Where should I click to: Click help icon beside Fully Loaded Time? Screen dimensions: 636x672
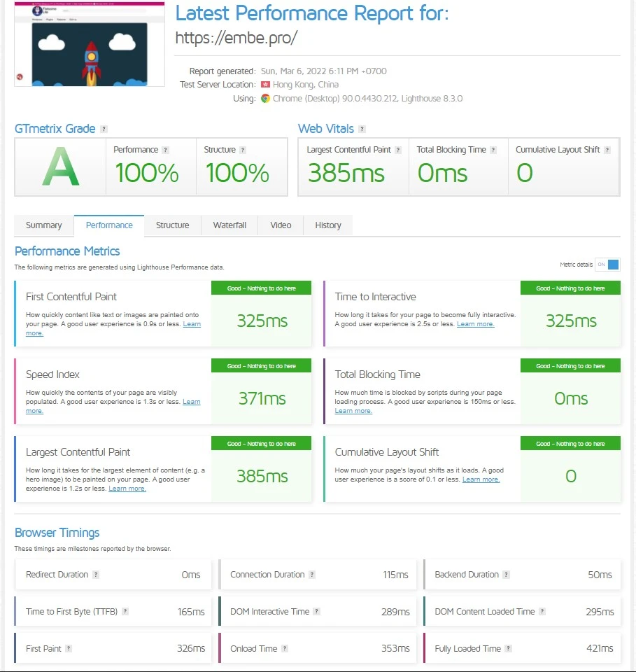tap(508, 649)
